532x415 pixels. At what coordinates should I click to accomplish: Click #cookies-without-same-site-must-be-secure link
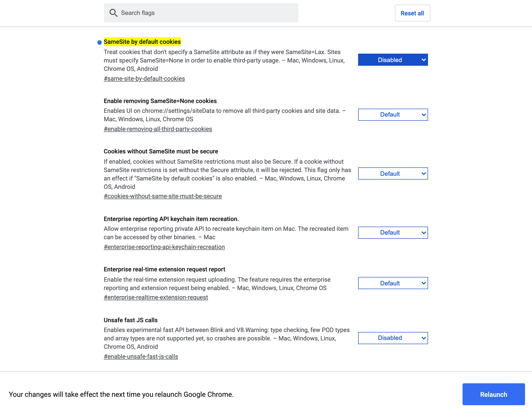coord(163,196)
